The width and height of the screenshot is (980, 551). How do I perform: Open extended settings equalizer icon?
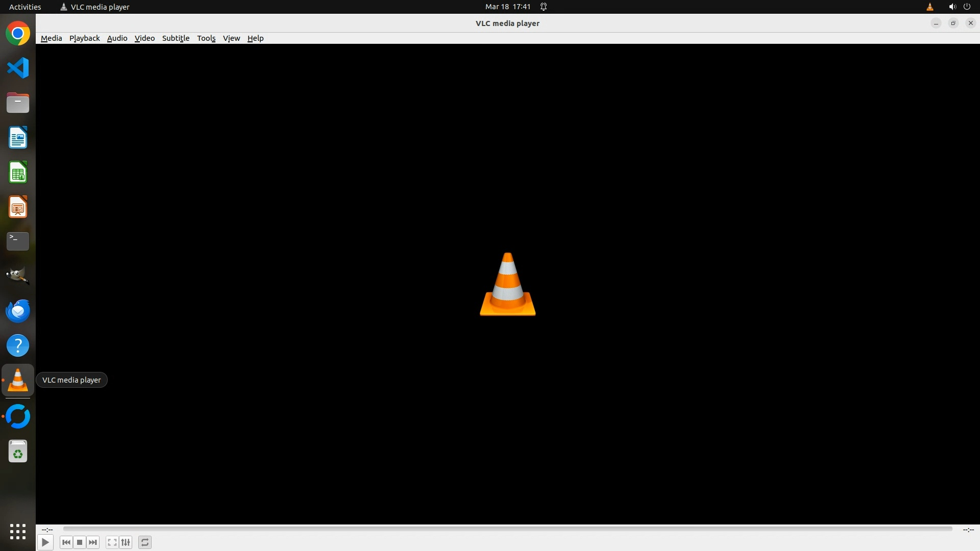coord(126,542)
